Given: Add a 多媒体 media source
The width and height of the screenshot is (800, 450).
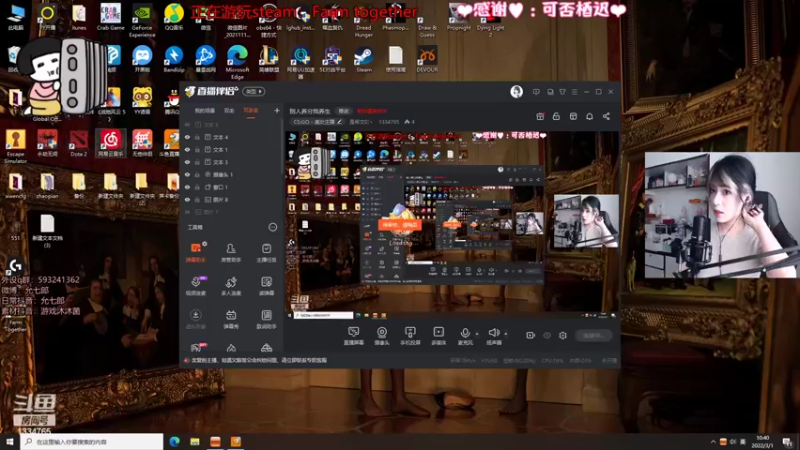Looking at the screenshot, I should click(438, 336).
